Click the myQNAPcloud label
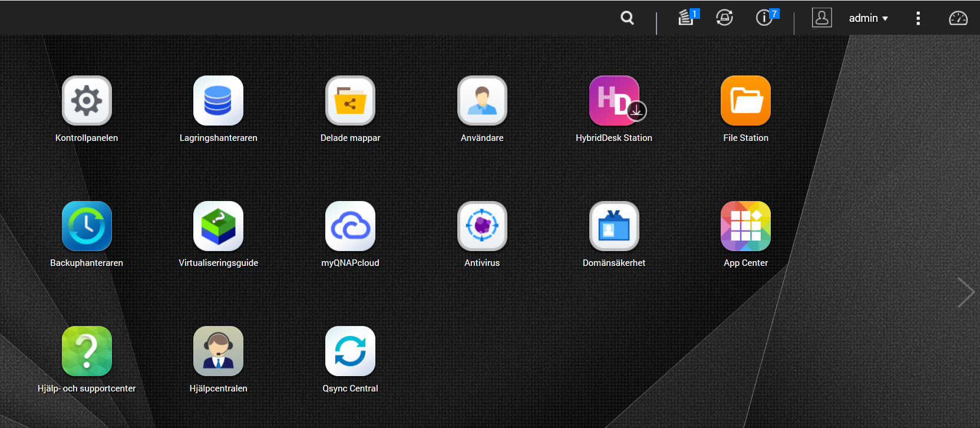Viewport: 980px width, 428px height. coord(350,263)
